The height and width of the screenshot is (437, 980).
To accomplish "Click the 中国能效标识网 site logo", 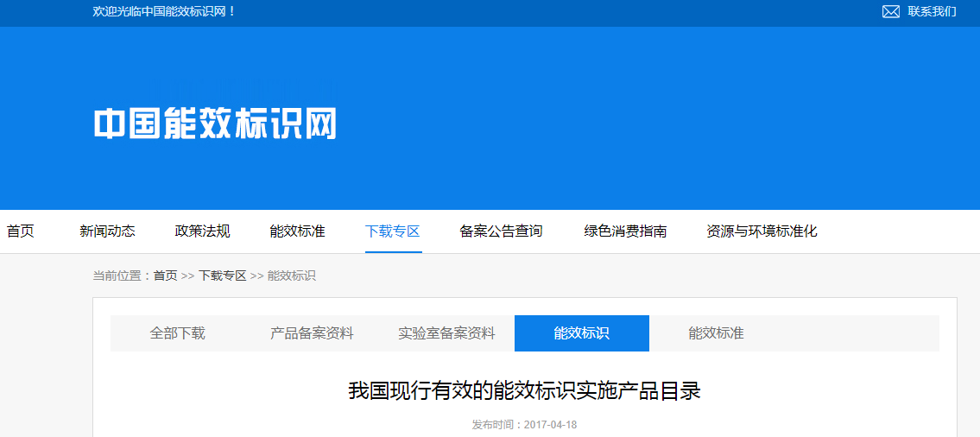I will point(215,123).
